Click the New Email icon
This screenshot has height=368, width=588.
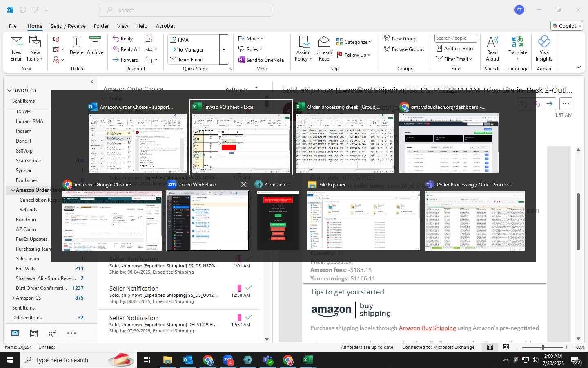point(17,48)
